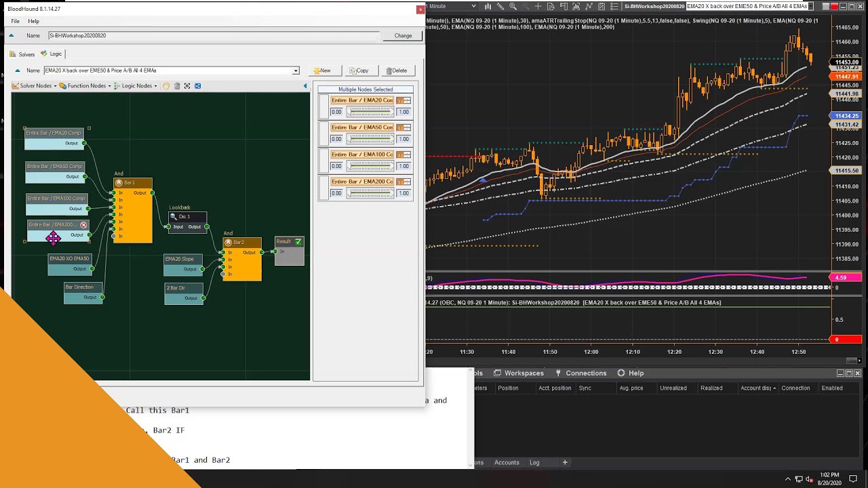Open the logic template name dropdown
This screenshot has height=488, width=868.
pyautogui.click(x=296, y=70)
